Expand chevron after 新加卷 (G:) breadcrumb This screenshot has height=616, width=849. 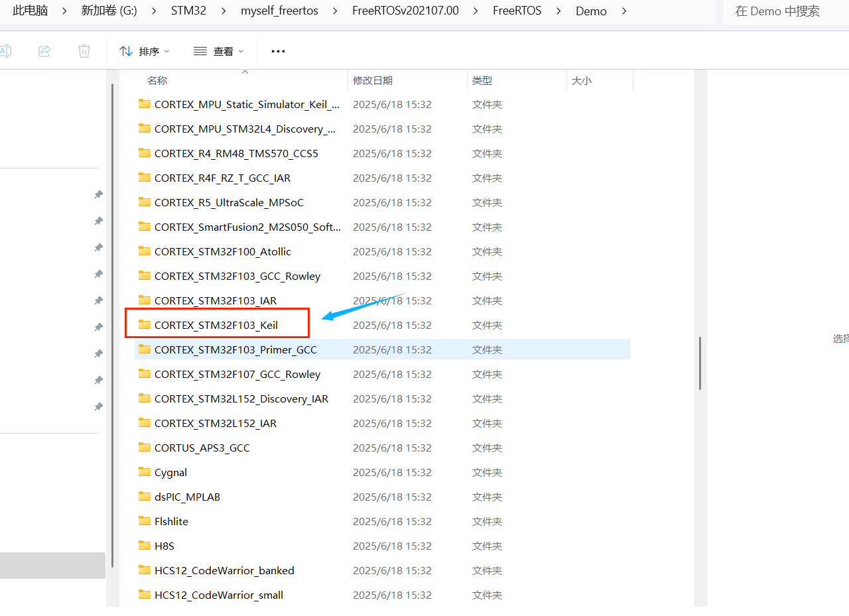pos(154,11)
